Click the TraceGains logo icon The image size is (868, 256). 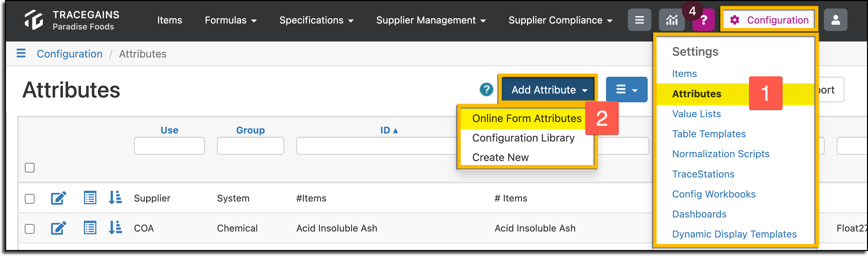tap(34, 19)
